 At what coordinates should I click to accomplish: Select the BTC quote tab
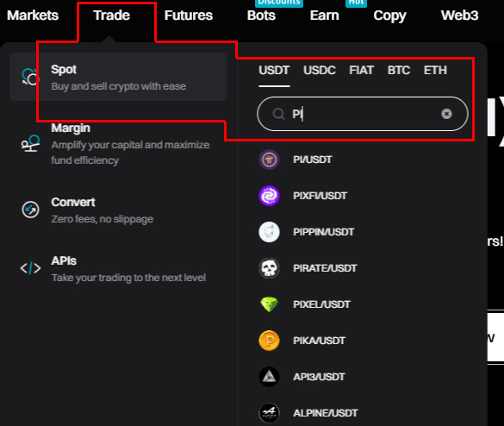399,70
